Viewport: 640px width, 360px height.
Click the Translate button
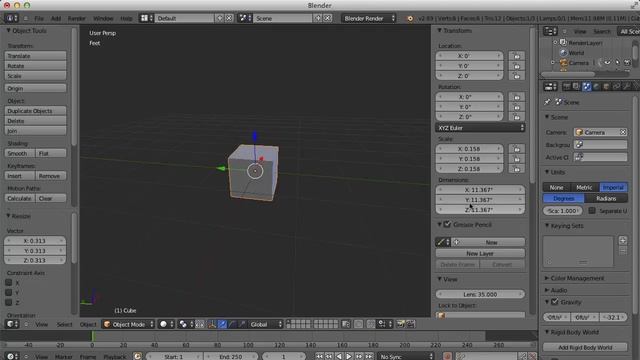coord(36,56)
